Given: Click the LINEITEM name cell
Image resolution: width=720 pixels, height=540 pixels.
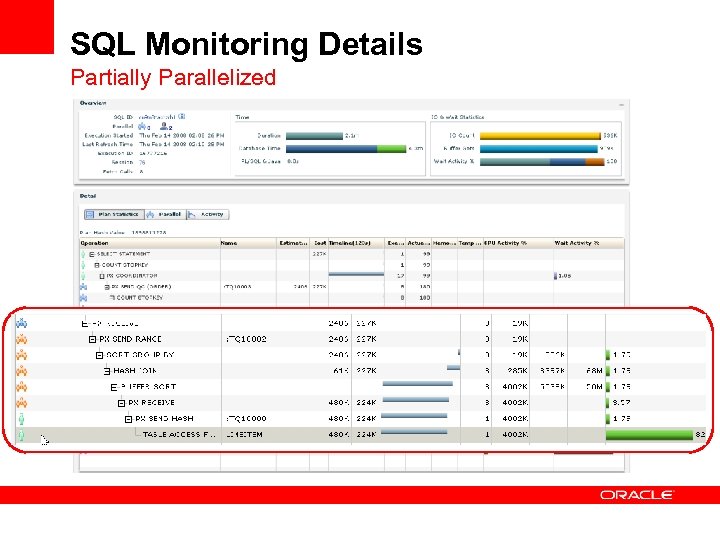Looking at the screenshot, I should coord(244,434).
